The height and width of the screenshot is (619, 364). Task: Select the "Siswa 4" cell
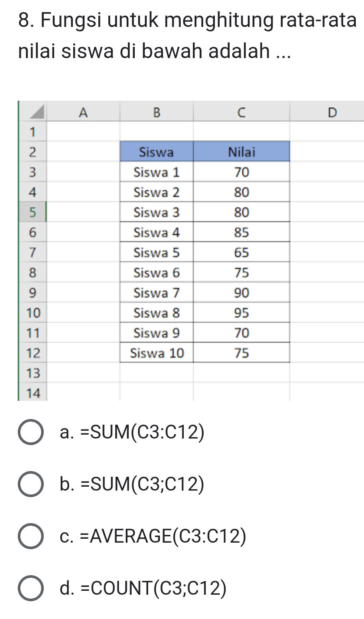point(156,233)
